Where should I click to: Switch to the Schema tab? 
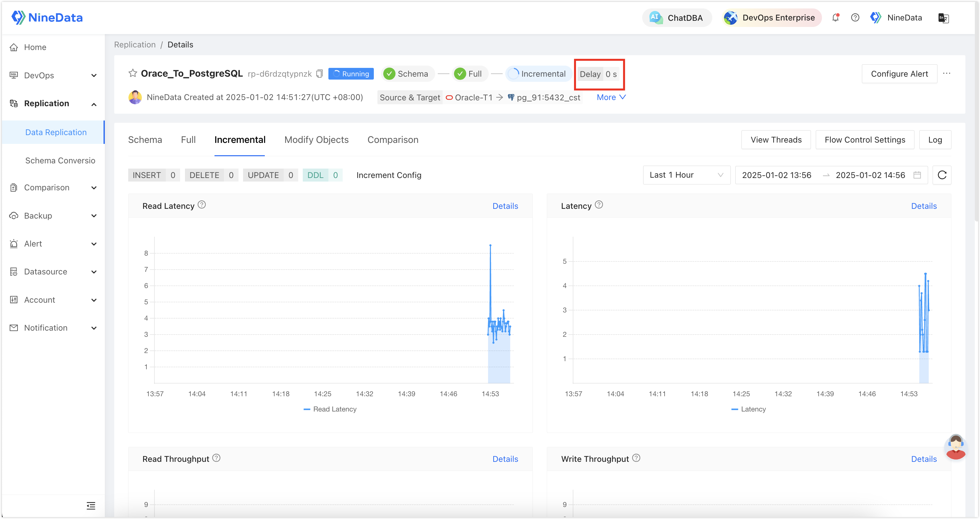coord(145,140)
